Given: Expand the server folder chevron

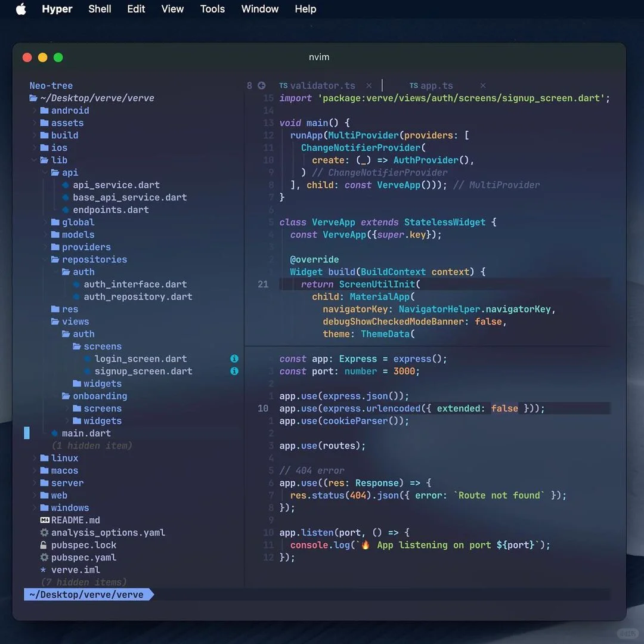Looking at the screenshot, I should (x=35, y=483).
